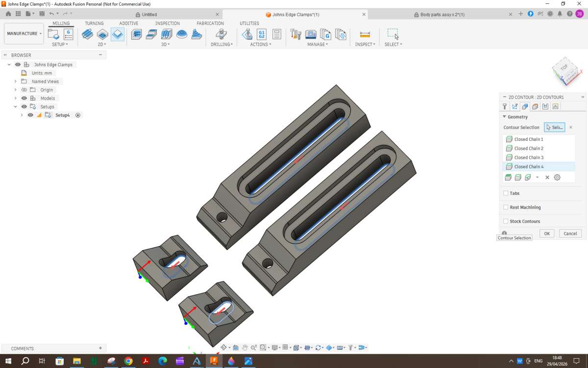
Task: Click the Pan hand icon in navigation bar
Action: pos(245,347)
